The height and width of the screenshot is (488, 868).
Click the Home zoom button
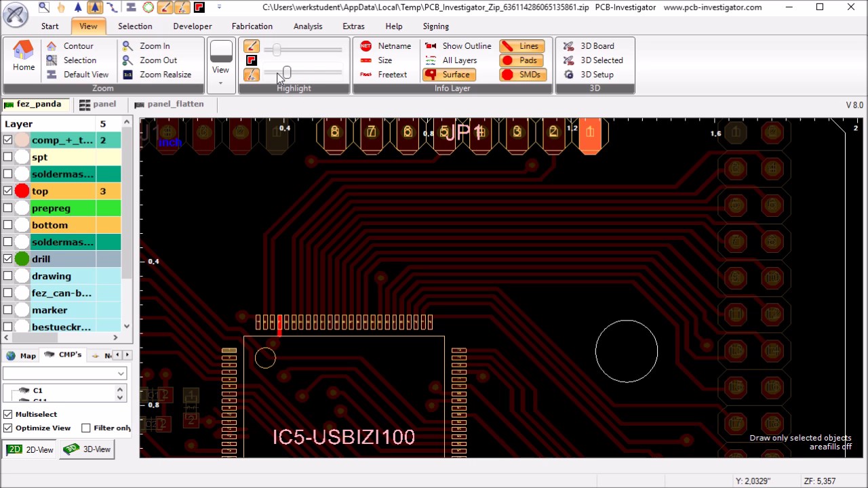coord(23,56)
